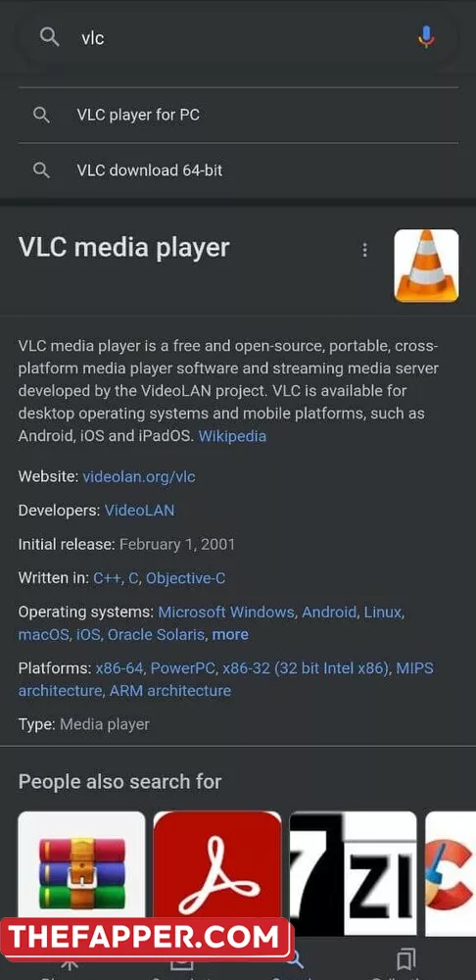
Task: Open the CCleaner thumbnail
Action: pyautogui.click(x=451, y=874)
